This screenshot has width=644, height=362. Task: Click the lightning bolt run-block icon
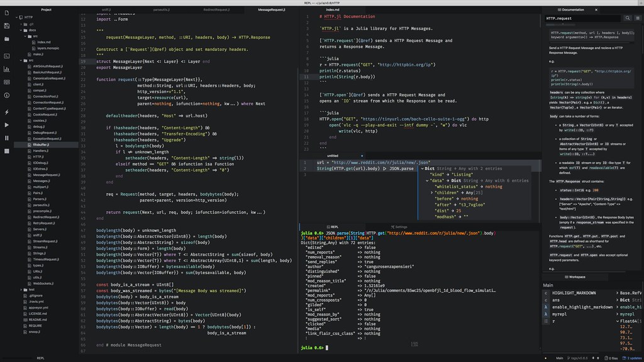6,112
